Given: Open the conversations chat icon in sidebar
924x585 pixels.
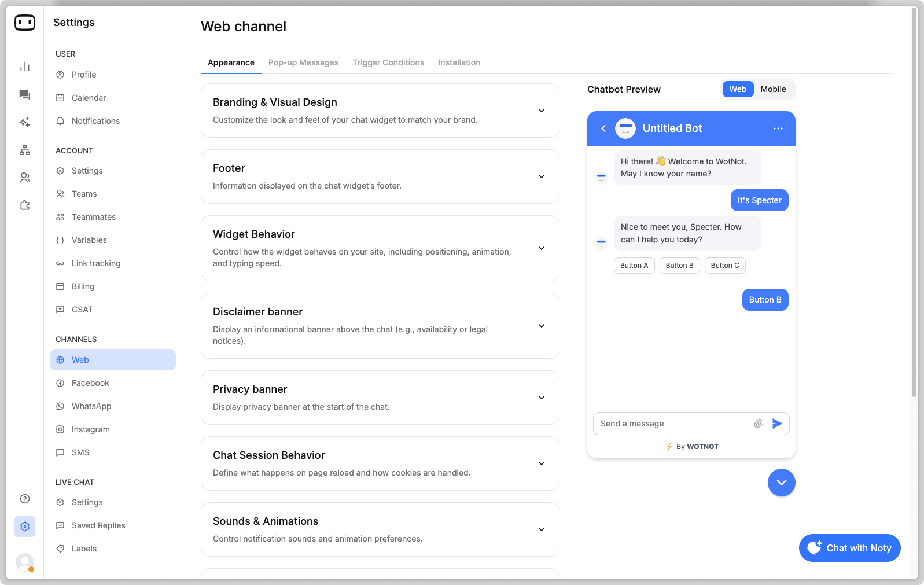Looking at the screenshot, I should (25, 94).
